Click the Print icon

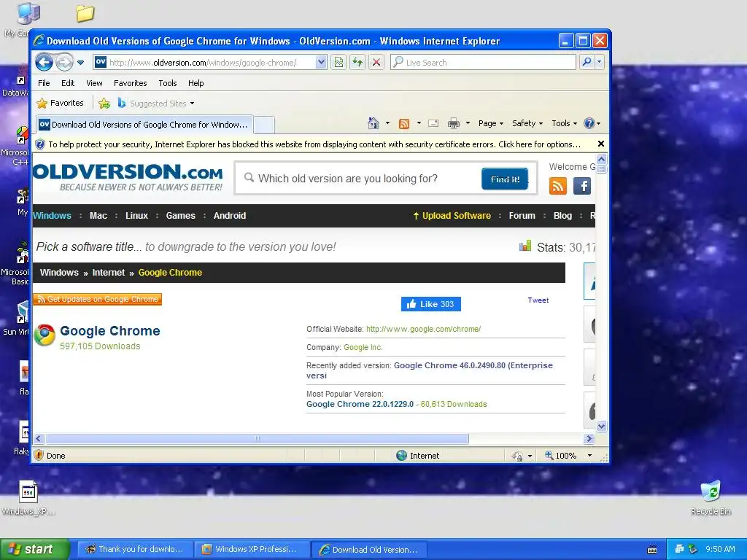click(454, 123)
